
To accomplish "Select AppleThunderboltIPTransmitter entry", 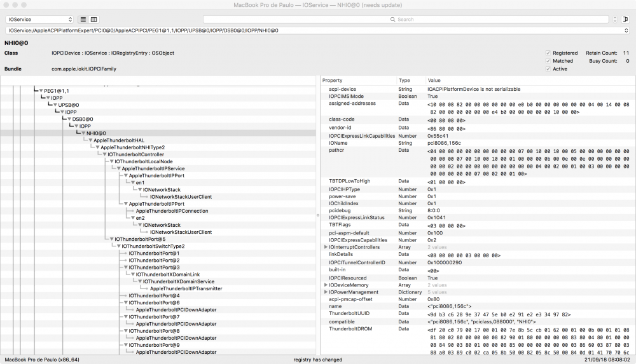I will pos(186,288).
